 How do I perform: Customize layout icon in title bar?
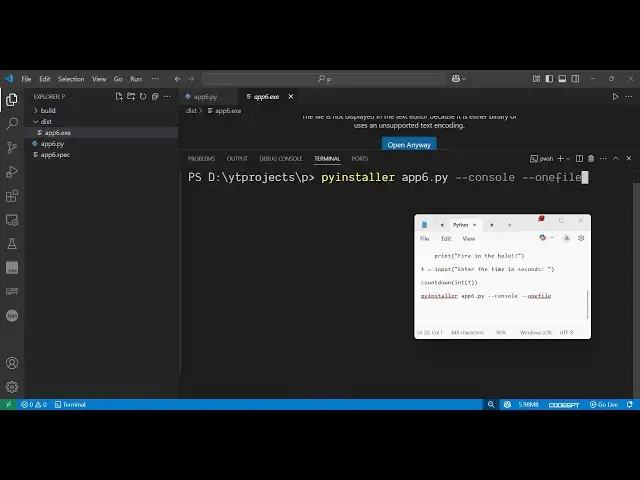536,79
